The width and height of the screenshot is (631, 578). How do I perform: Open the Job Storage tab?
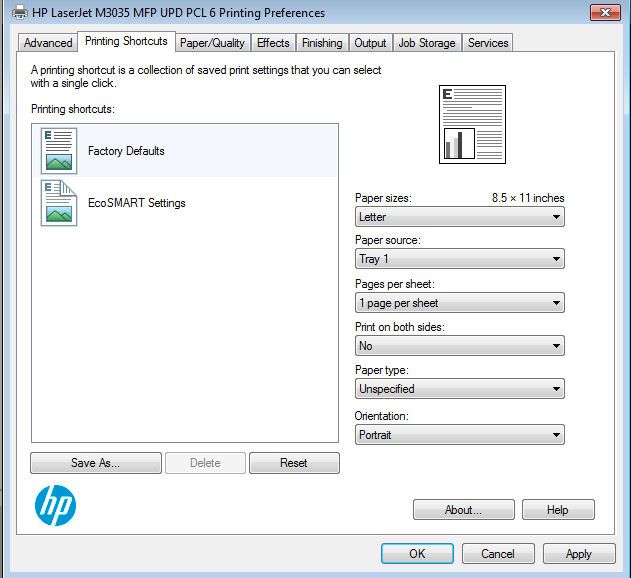[x=427, y=43]
